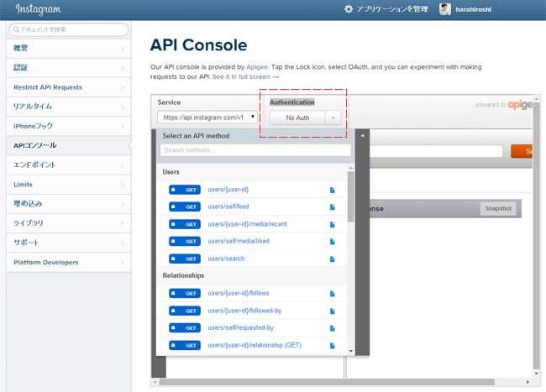This screenshot has height=392, width=546.
Task: Select users/{user-id}/follows method
Action: [x=239, y=293]
